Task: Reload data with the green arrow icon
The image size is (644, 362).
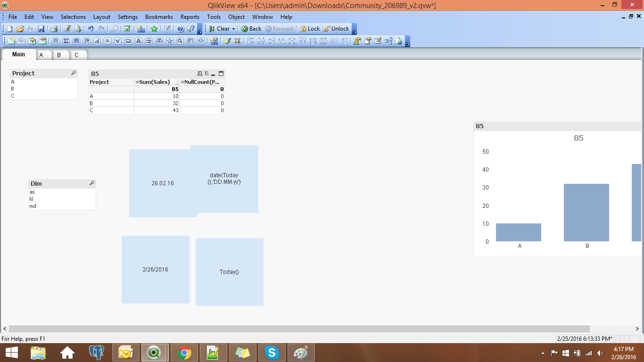Action: tap(78, 29)
